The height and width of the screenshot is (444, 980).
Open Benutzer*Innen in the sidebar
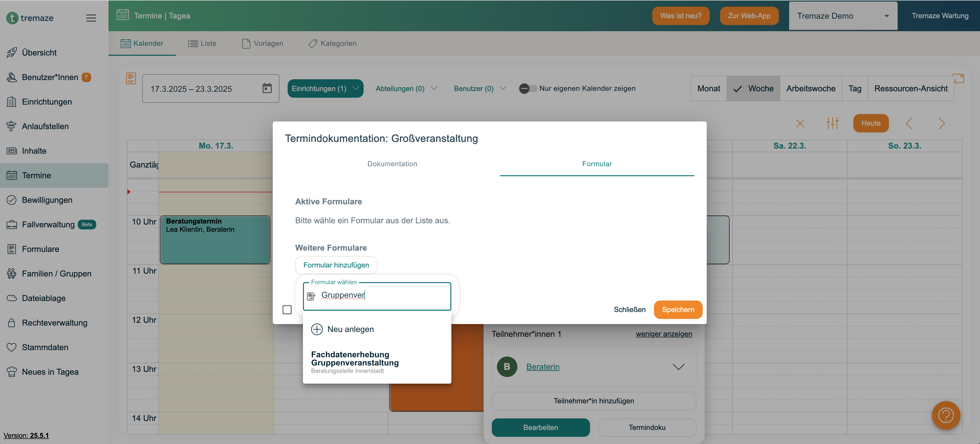[54, 77]
